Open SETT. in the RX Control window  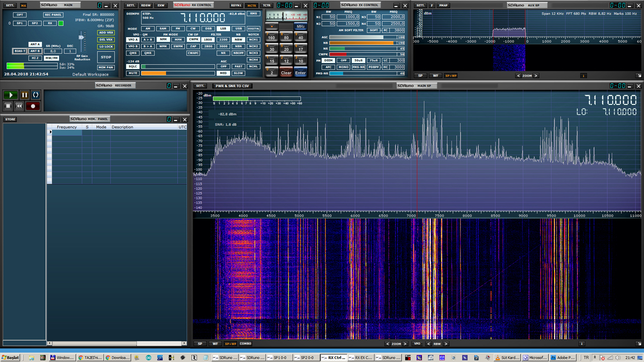click(x=131, y=6)
